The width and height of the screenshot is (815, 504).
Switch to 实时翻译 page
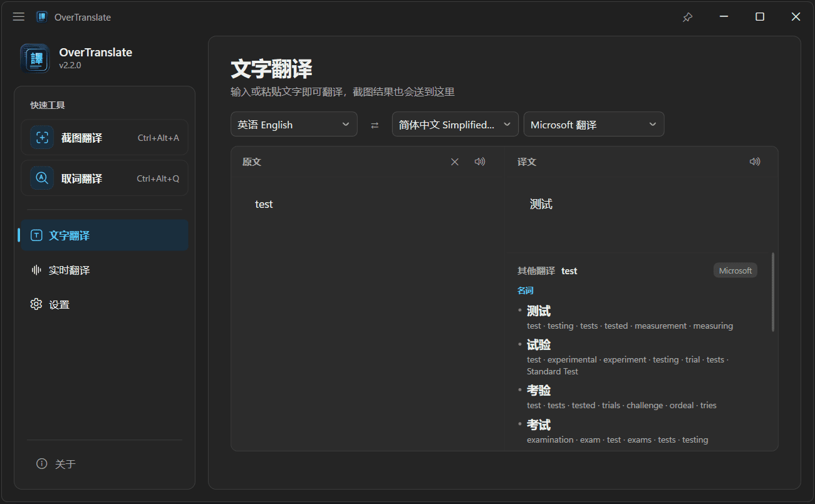coord(104,270)
